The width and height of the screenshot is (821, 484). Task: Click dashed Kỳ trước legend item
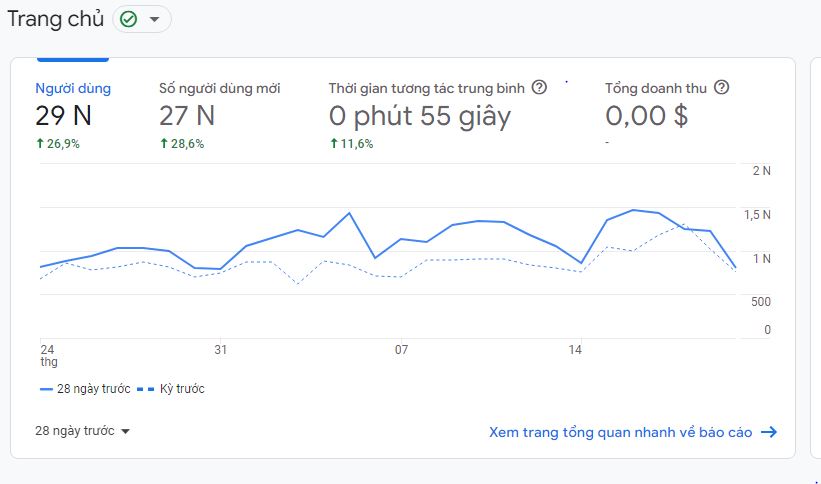[171, 388]
